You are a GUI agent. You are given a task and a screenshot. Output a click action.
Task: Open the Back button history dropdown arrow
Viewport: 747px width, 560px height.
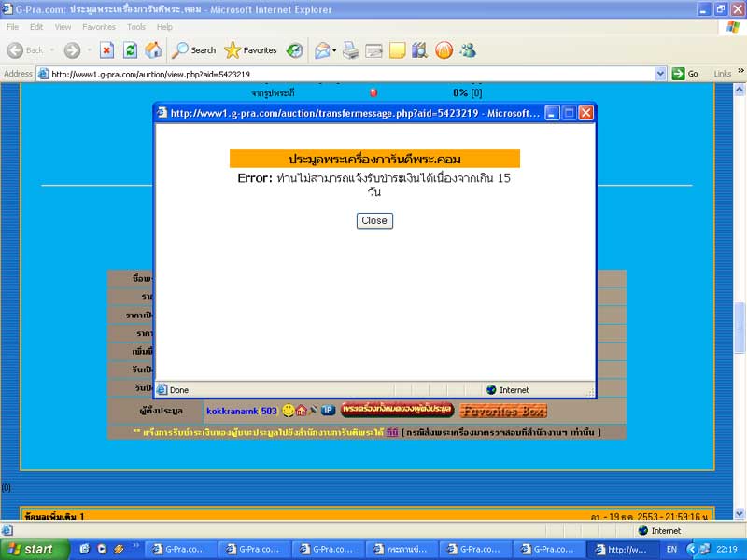click(x=51, y=50)
